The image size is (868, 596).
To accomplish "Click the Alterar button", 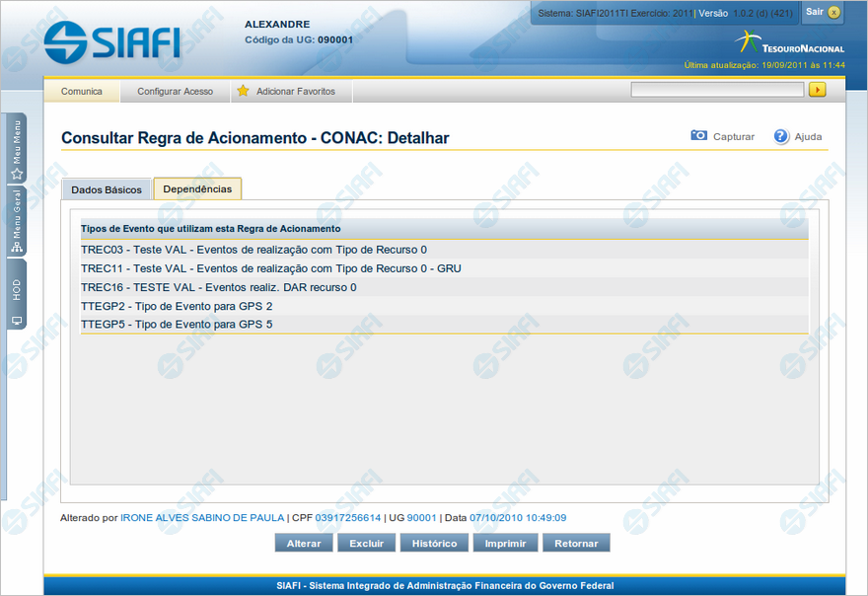I will tap(304, 544).
